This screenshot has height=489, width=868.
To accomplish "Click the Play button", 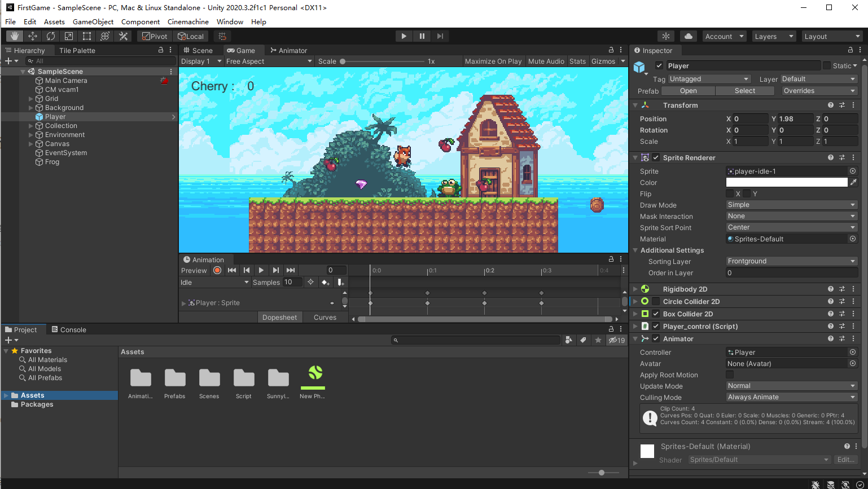I will pos(404,36).
